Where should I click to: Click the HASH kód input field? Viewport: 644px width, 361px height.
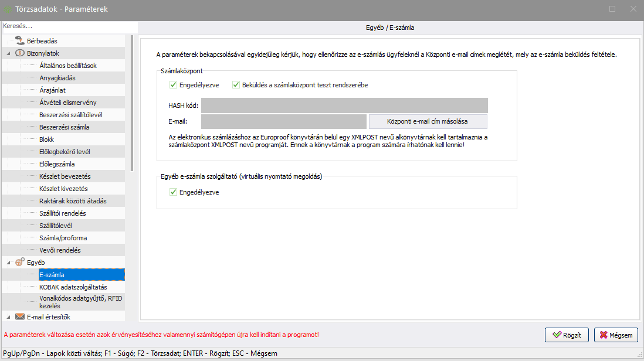click(344, 105)
